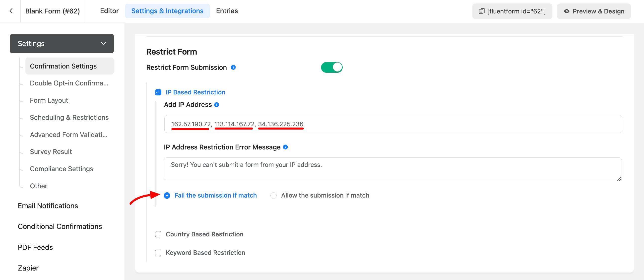Viewport: 644px width, 280px height.
Task: Open Scheduling & Restrictions settings
Action: [x=69, y=118]
